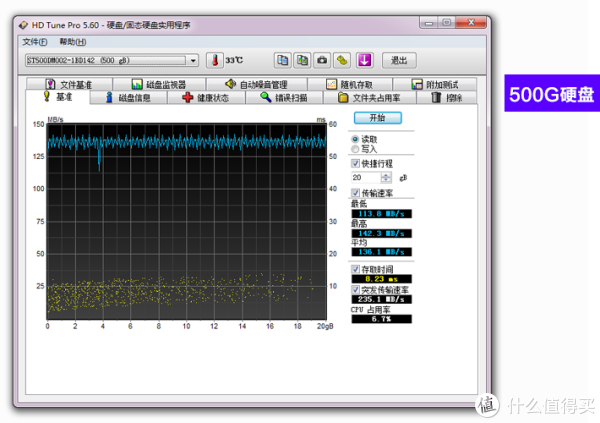Switch to the 文件基准 tab
Screen dimensions: 600x423
pyautogui.click(x=69, y=84)
